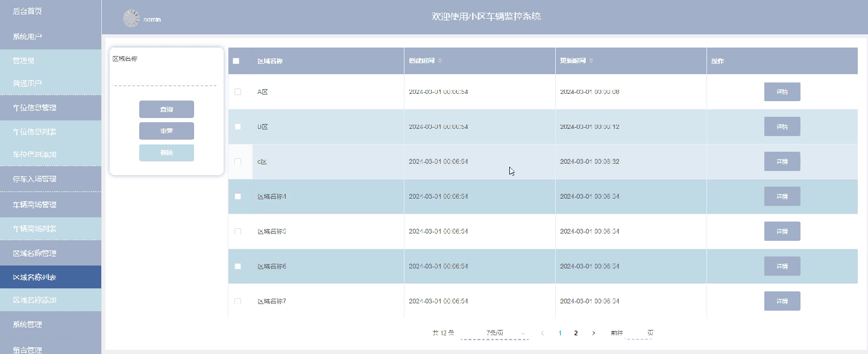Click the 区域名称6 name cell
The image size is (868, 354).
tap(272, 267)
